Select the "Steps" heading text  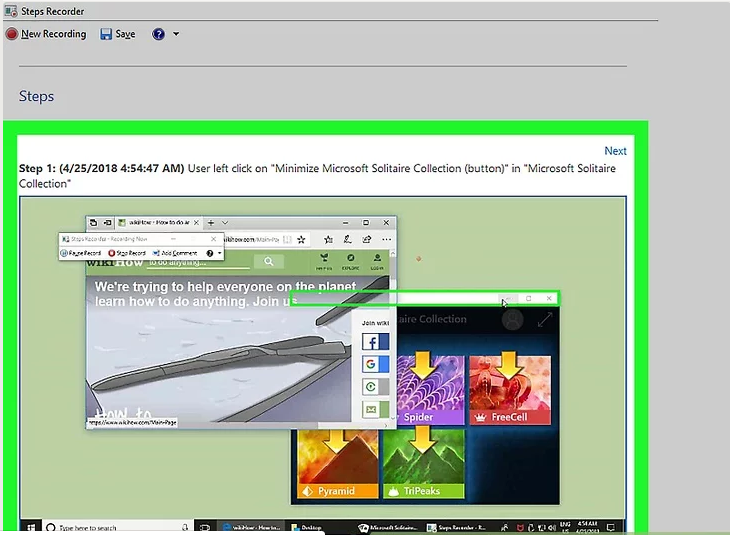tap(36, 96)
